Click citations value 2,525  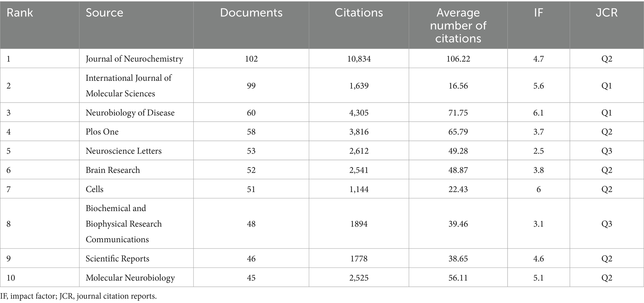(x=359, y=278)
